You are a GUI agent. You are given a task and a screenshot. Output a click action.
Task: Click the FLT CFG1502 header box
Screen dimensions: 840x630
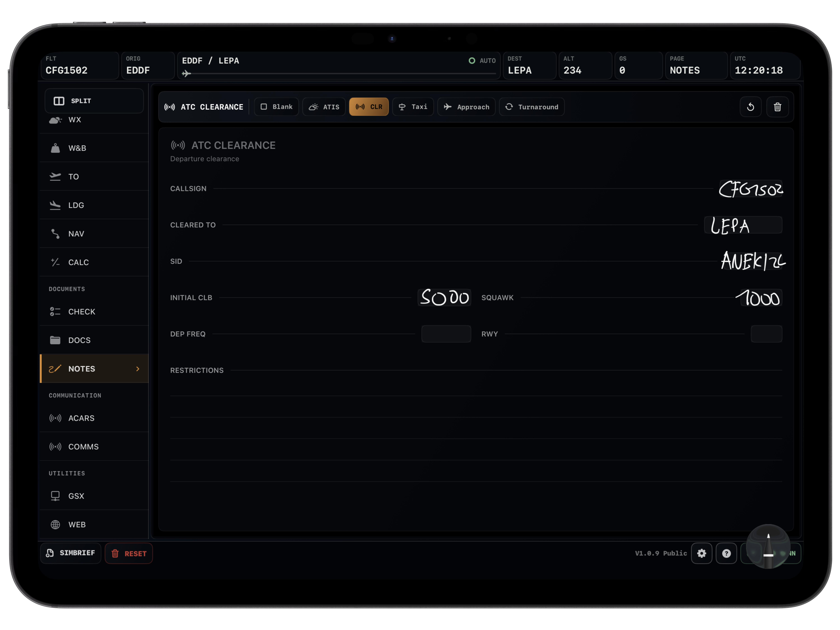coord(80,65)
